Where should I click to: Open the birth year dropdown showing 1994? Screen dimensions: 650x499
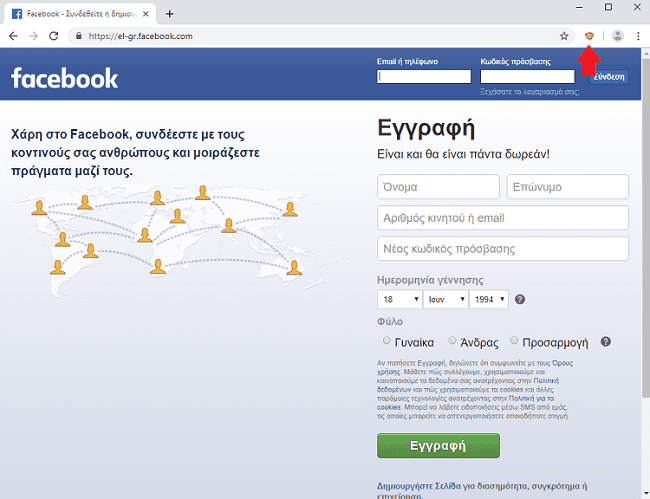click(489, 299)
